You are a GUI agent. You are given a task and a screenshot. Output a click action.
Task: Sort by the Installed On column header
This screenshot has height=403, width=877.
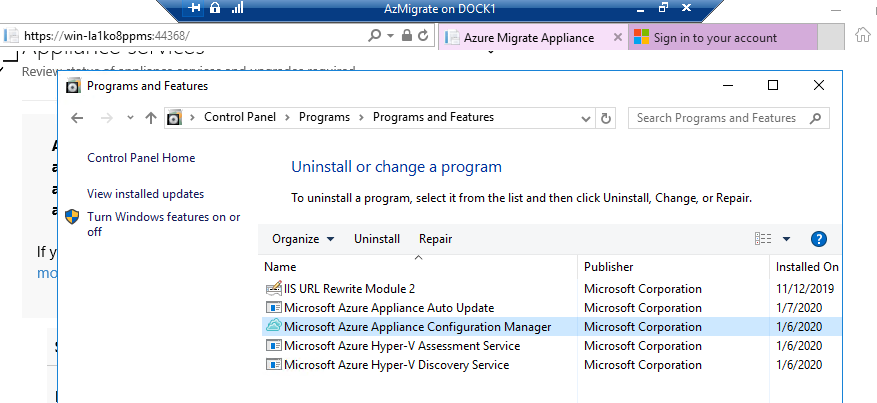(807, 267)
